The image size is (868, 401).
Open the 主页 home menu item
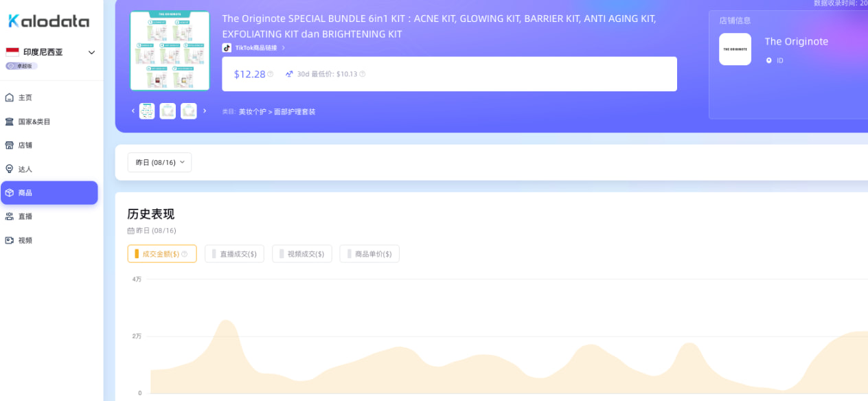click(49, 98)
